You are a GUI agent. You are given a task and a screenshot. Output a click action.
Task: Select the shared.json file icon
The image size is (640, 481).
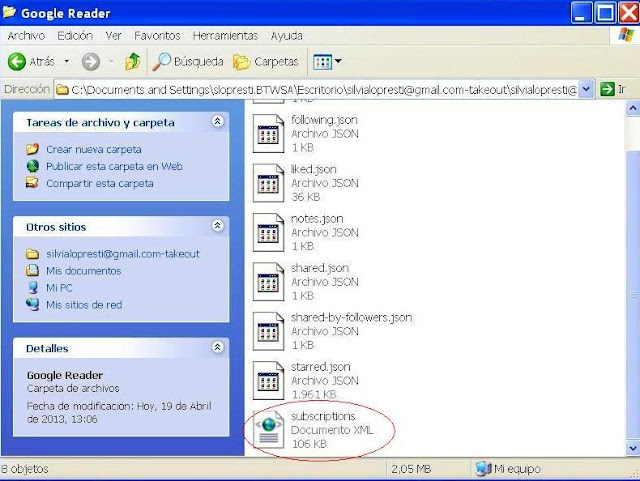(268, 282)
